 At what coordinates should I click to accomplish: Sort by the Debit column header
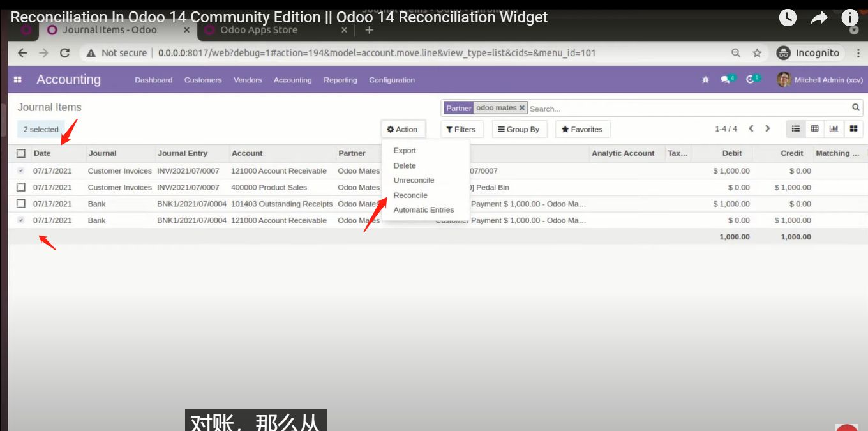[x=732, y=153]
